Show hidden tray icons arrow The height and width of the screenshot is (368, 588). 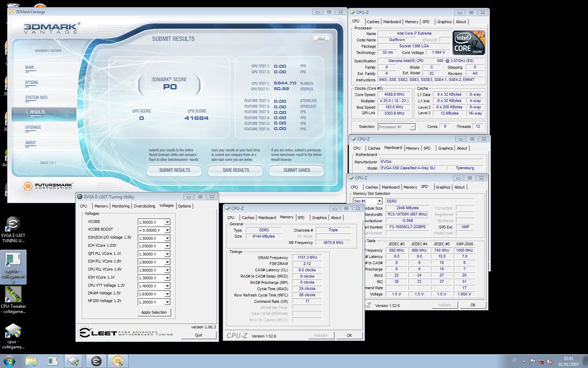point(524,361)
